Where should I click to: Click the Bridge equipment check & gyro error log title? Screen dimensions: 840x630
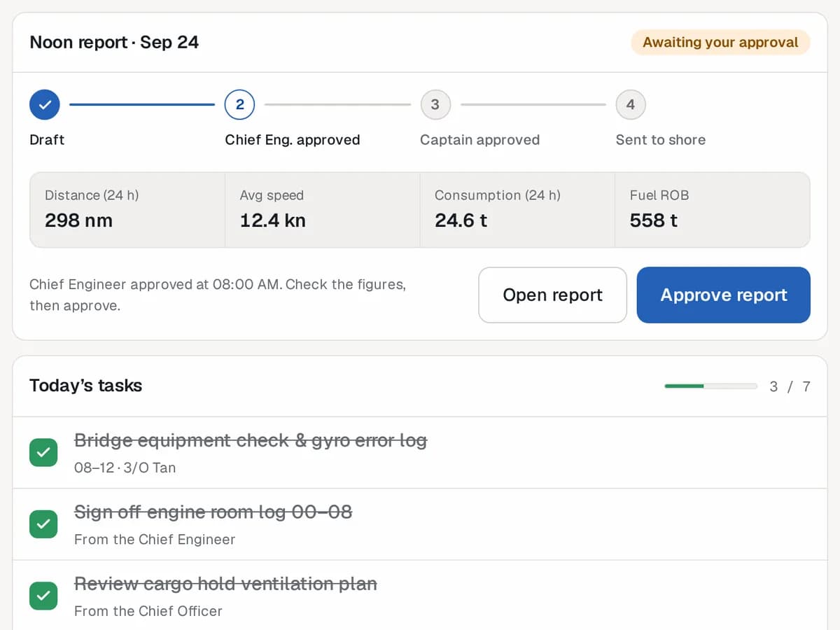click(251, 440)
